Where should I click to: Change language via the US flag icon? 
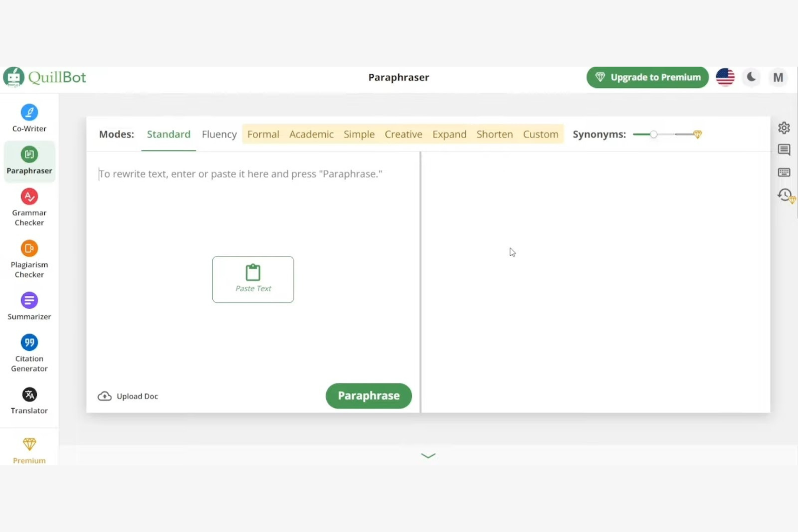725,77
